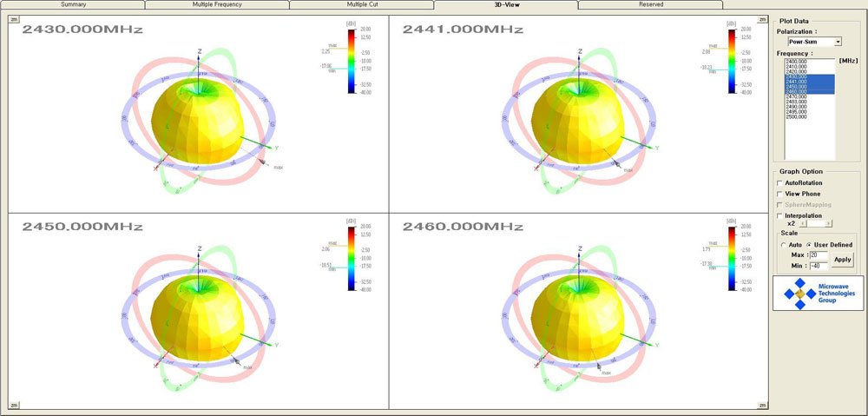The width and height of the screenshot is (868, 416).
Task: Select the 3D-View tab
Action: pyautogui.click(x=506, y=4)
